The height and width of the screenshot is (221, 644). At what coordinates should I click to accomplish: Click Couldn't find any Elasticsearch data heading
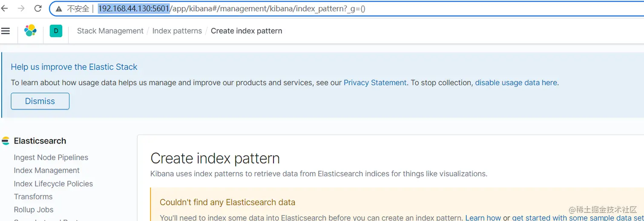point(227,202)
